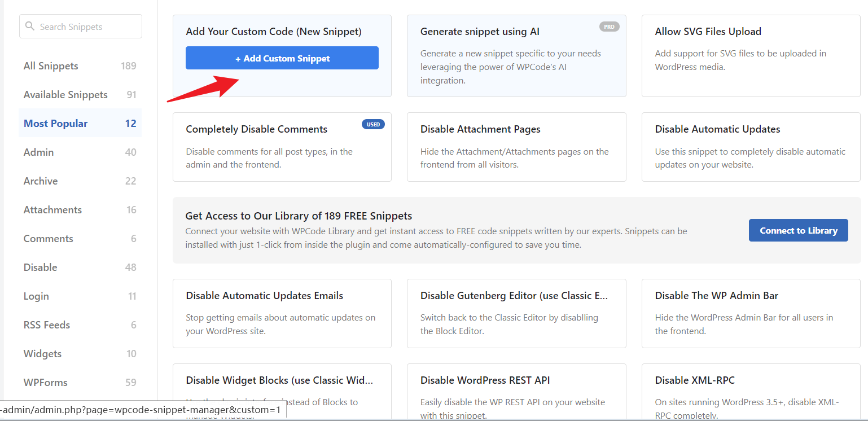Click the Add Your Custom Code heading
Screen dimensions: 868x421
tap(274, 32)
